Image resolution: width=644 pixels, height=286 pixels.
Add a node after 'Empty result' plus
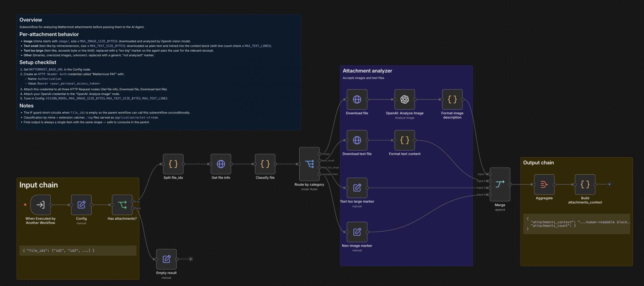191,259
